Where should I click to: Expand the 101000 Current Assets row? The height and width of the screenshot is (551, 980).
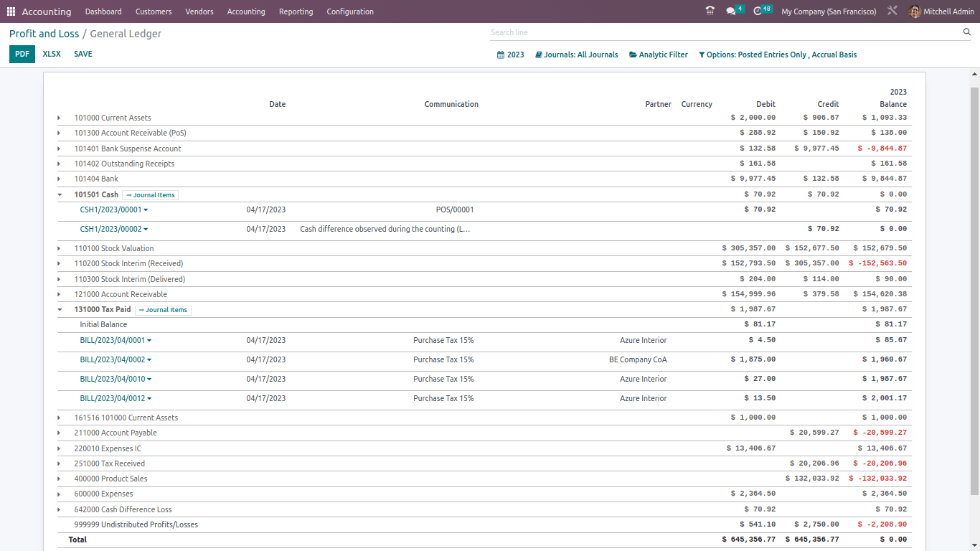pos(59,118)
